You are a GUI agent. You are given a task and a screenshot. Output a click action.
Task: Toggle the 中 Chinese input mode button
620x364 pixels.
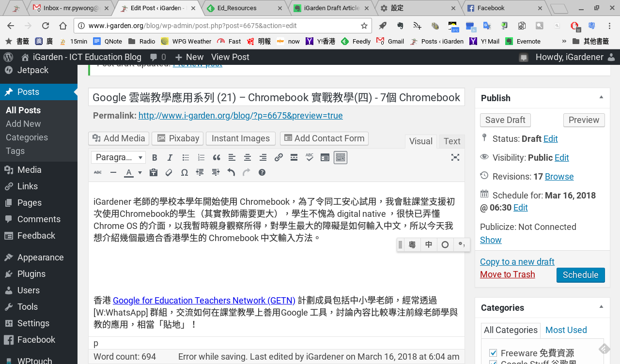click(429, 245)
